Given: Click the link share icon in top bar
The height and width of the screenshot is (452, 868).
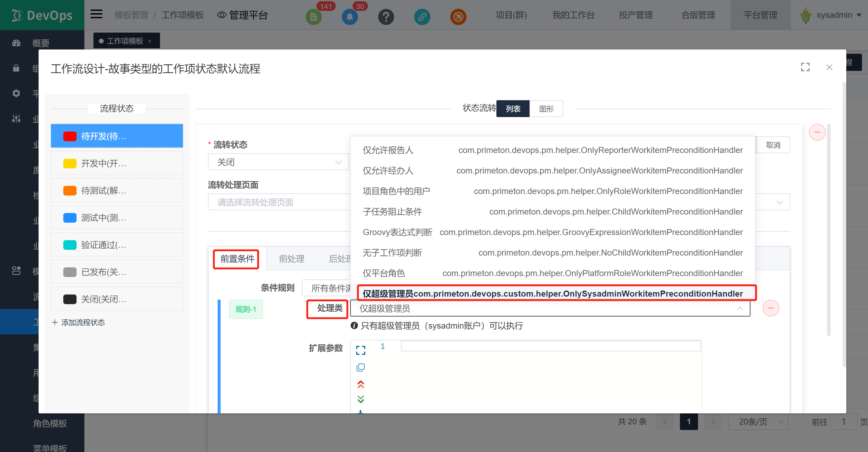Looking at the screenshot, I should [422, 16].
